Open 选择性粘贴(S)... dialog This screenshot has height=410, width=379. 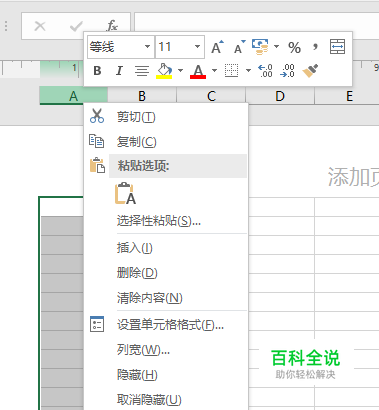coord(166,221)
